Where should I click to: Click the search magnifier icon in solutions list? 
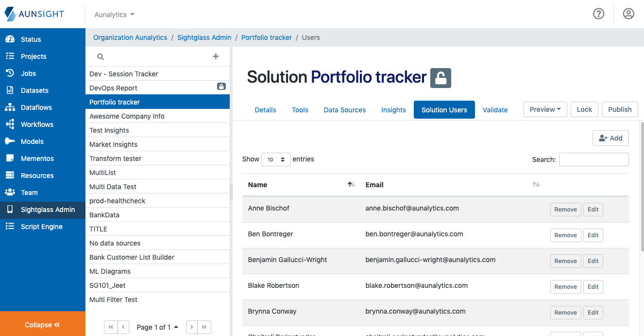[x=101, y=57]
